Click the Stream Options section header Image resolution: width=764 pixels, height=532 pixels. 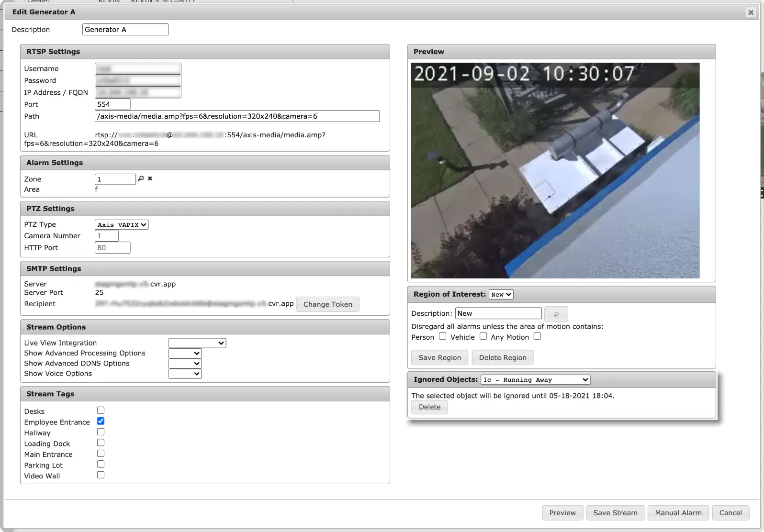tap(205, 327)
